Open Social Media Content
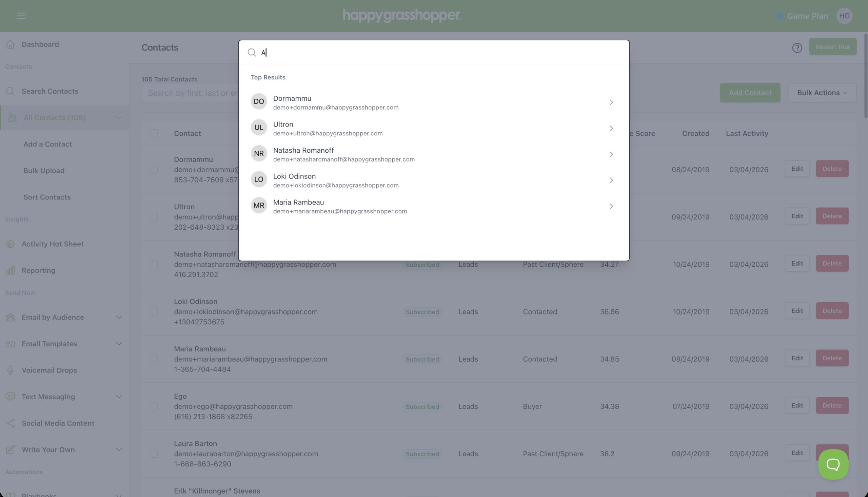The width and height of the screenshot is (868, 497). pos(58,423)
